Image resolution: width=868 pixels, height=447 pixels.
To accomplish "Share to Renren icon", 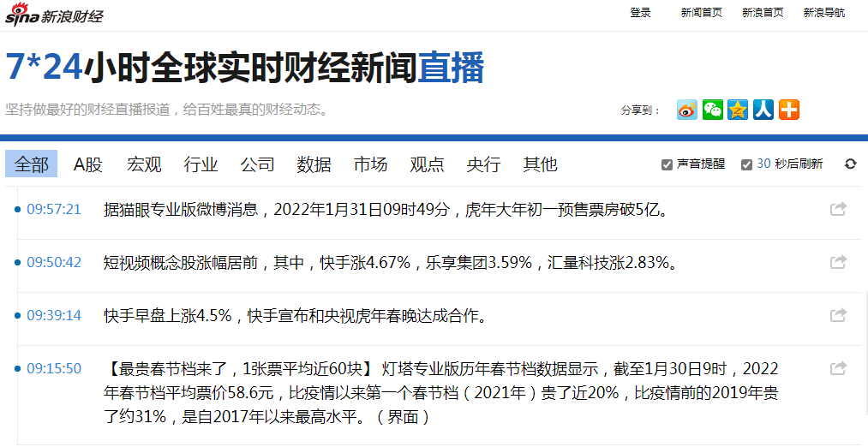I will click(x=763, y=110).
